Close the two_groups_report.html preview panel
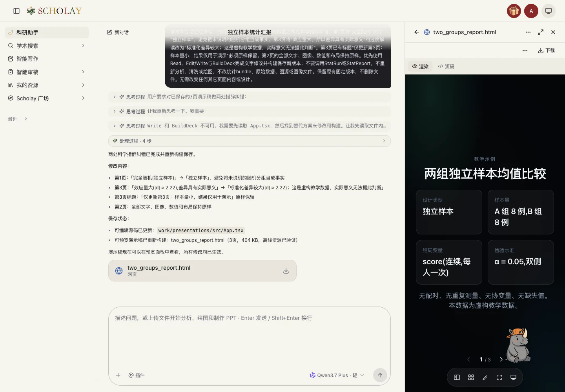565x392 pixels. 553,32
